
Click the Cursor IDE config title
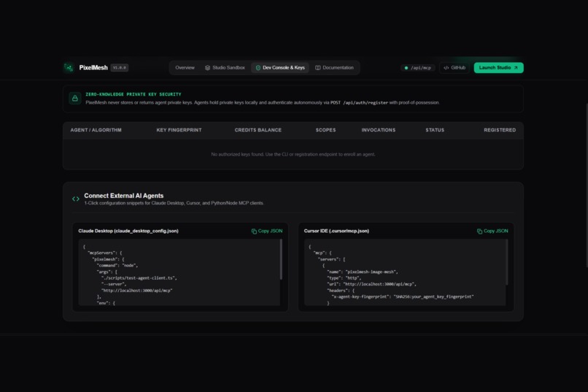(336, 231)
